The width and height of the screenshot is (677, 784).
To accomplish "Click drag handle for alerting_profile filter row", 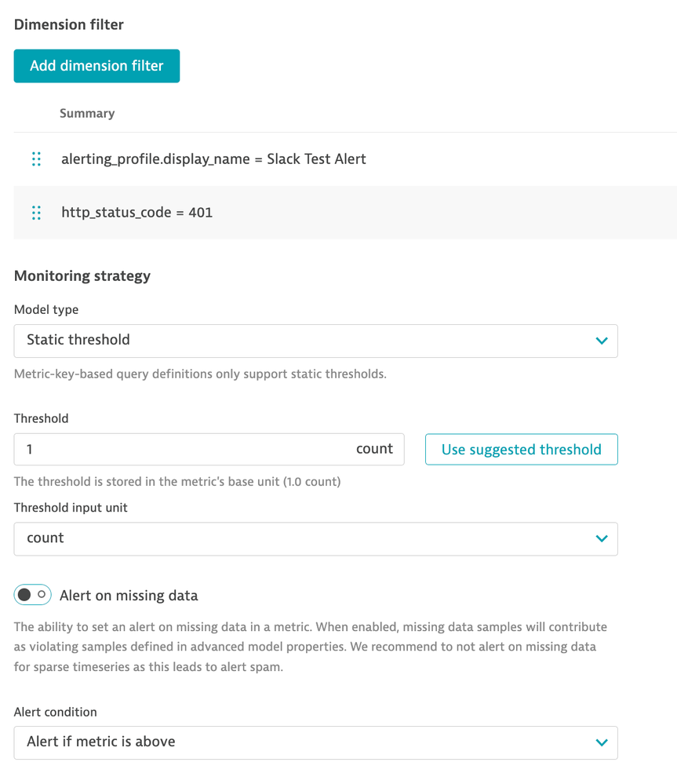I will tap(36, 159).
